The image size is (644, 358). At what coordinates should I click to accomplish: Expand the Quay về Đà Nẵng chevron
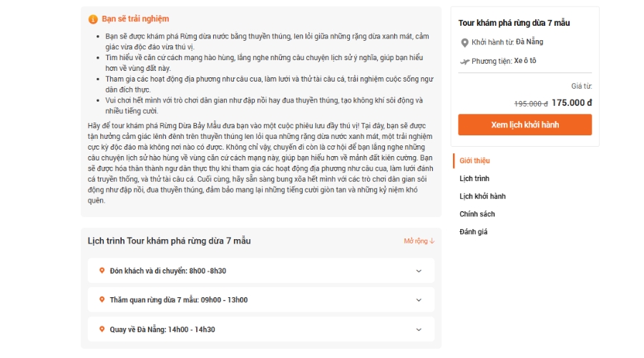[419, 329]
